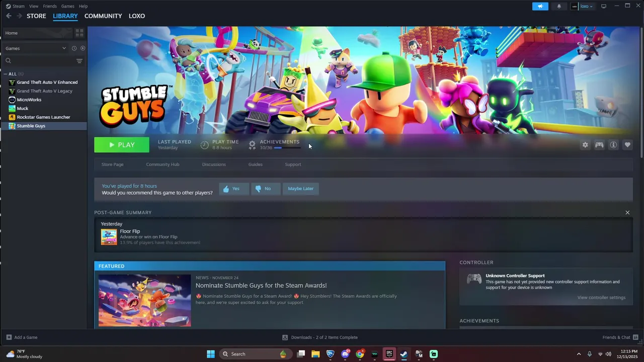Switch to Big Picture mode icon
The width and height of the screenshot is (644, 362).
tap(604, 6)
